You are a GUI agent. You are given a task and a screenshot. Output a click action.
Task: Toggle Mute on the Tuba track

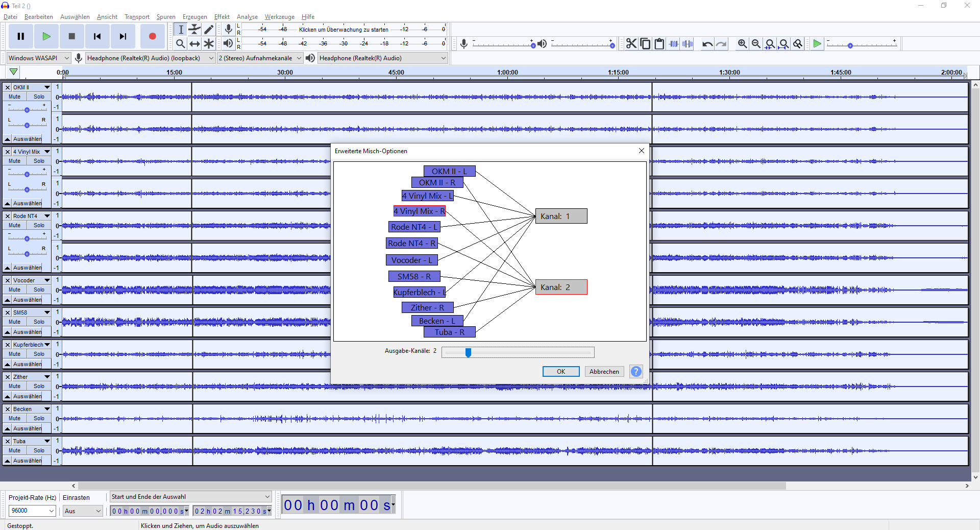point(15,450)
